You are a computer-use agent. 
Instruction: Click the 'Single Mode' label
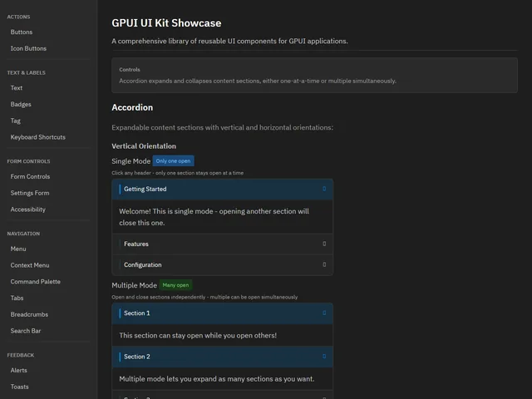[x=131, y=161]
